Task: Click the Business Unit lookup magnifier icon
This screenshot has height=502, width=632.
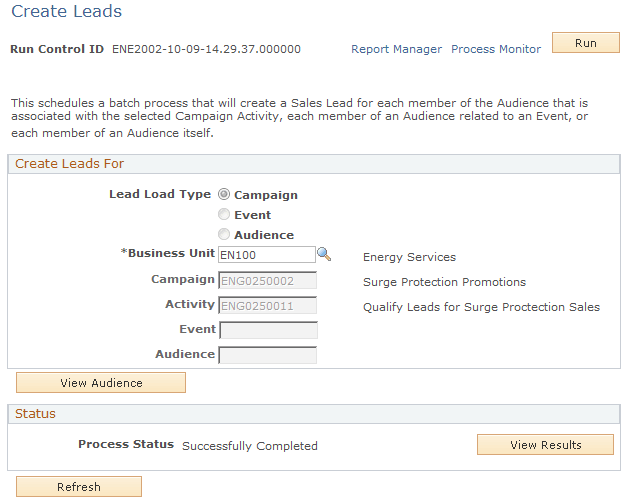Action: click(x=324, y=254)
